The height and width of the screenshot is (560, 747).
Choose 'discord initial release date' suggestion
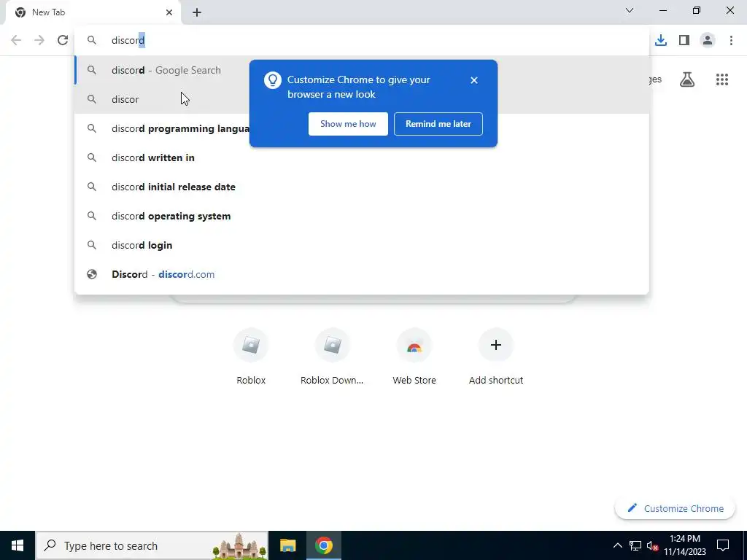(362, 187)
